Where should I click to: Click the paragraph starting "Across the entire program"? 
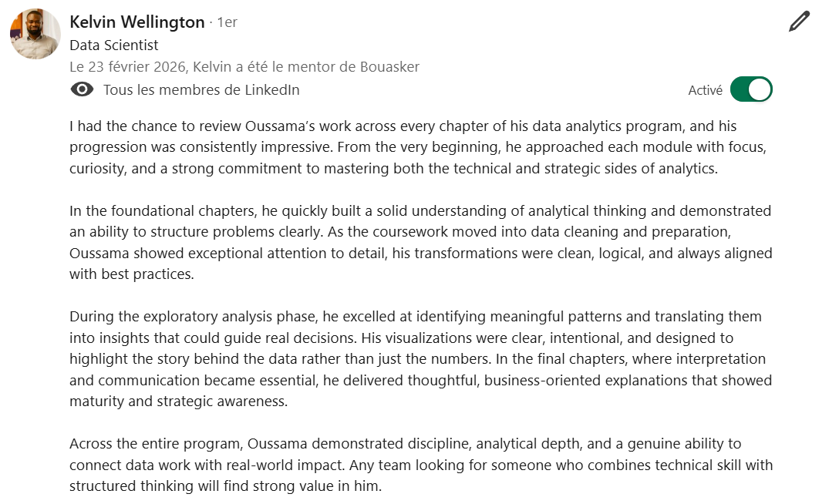click(x=421, y=465)
